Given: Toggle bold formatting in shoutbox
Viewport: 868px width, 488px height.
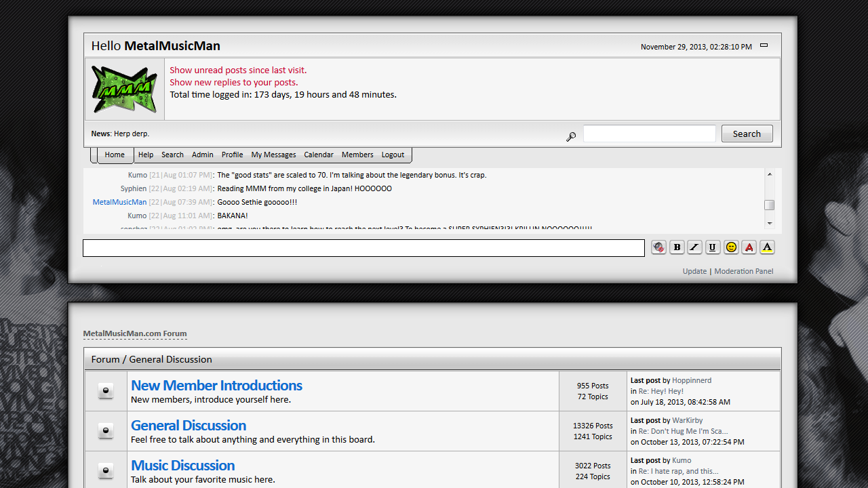Looking at the screenshot, I should [677, 247].
